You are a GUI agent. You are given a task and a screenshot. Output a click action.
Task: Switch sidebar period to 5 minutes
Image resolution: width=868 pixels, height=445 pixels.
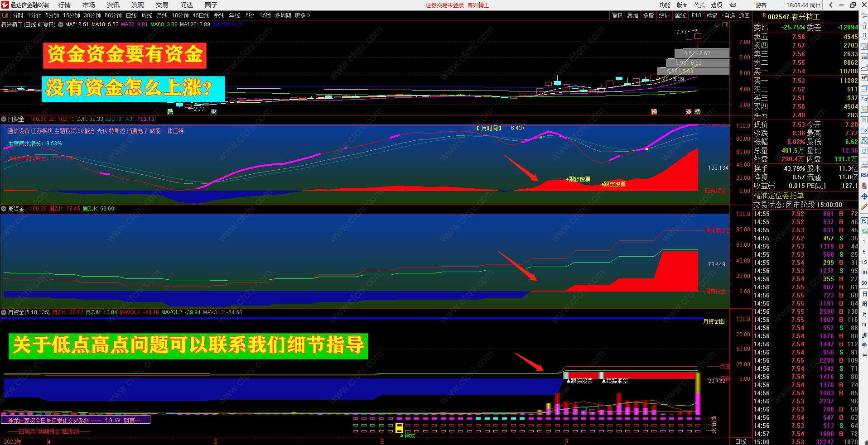pyautogui.click(x=864, y=252)
